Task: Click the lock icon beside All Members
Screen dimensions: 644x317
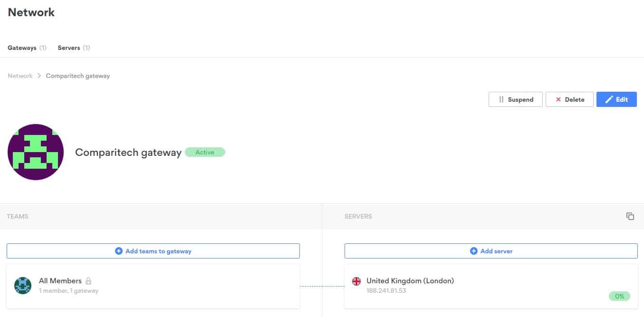Action: click(88, 281)
